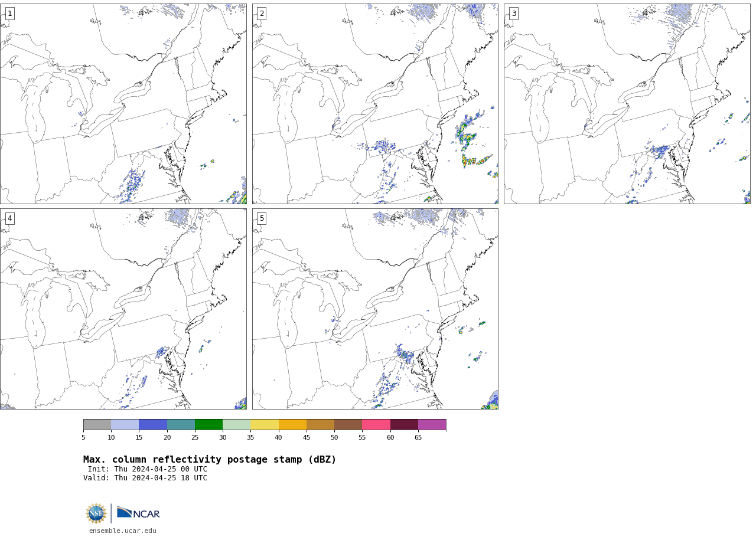The image size is (756, 537).
Task: Click the purple 65+ dBZ swatch
Action: [x=432, y=425]
